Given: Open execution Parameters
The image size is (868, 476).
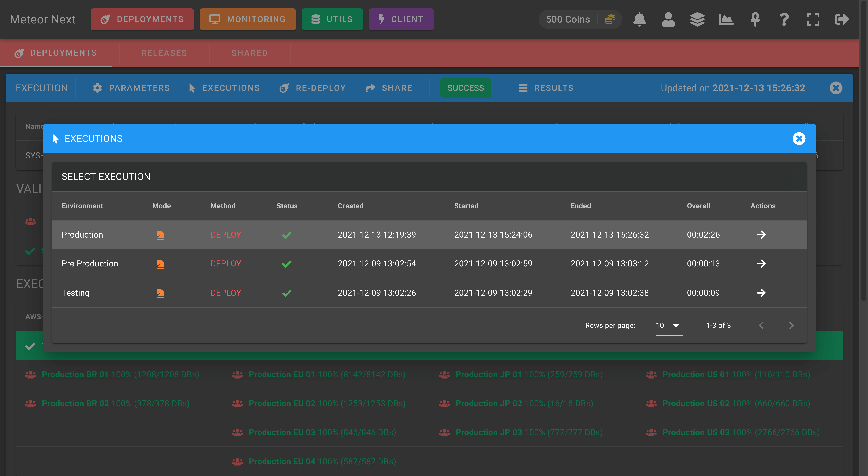Looking at the screenshot, I should 131,88.
